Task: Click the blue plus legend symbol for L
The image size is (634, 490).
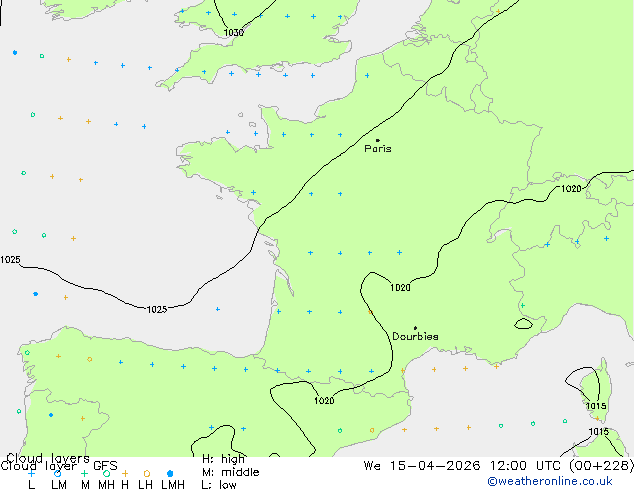Action: 31,473
